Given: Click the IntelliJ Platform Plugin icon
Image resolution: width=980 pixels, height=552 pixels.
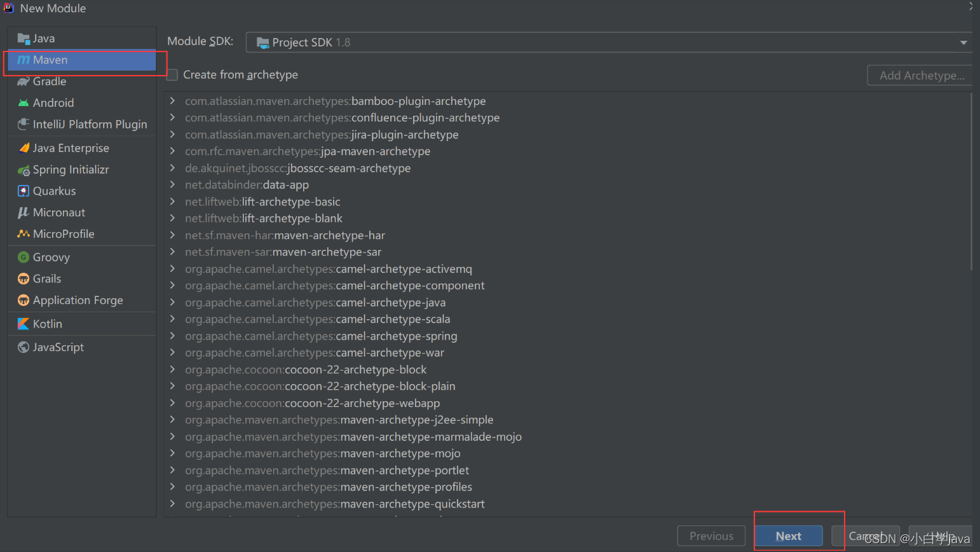Looking at the screenshot, I should tap(24, 124).
